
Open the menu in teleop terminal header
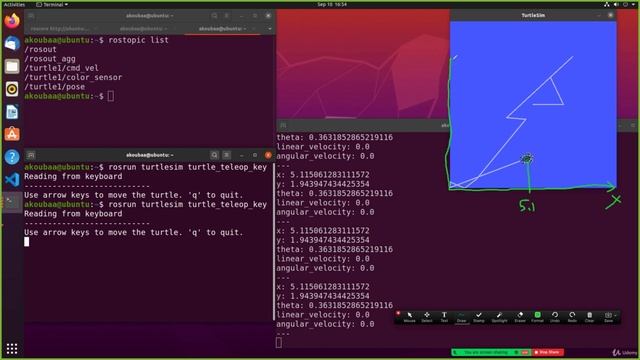[227, 155]
